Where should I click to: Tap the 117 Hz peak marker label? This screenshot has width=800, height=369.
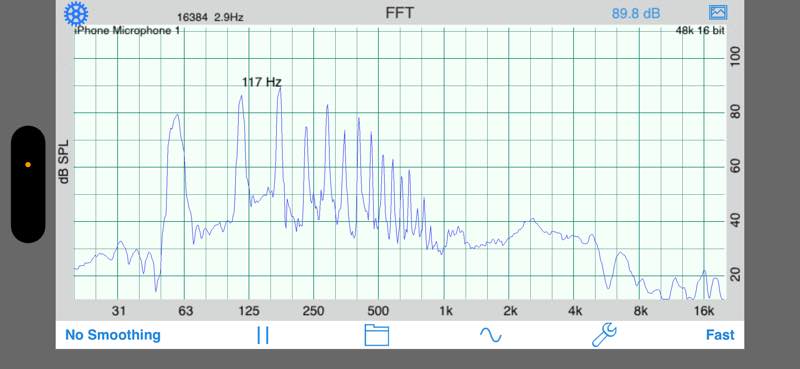[262, 82]
